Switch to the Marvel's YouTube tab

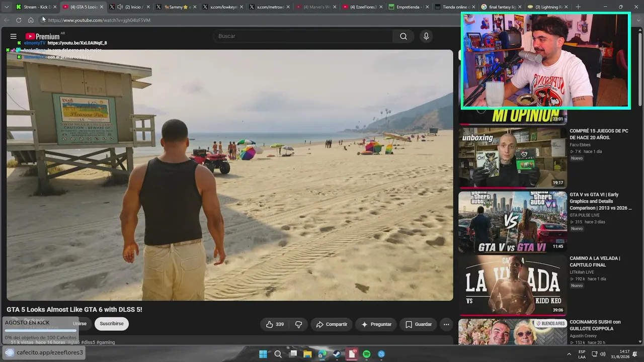click(316, 7)
